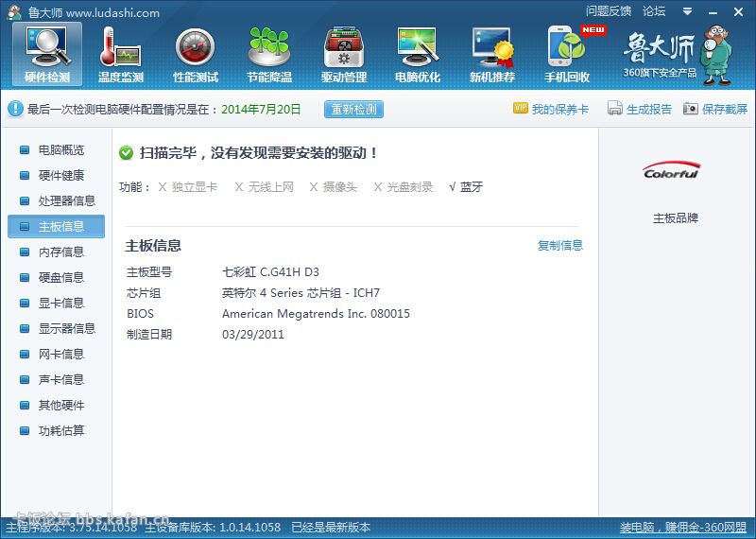Click the 光盘刻录 feature indicator
This screenshot has width=756, height=539.
(x=404, y=186)
